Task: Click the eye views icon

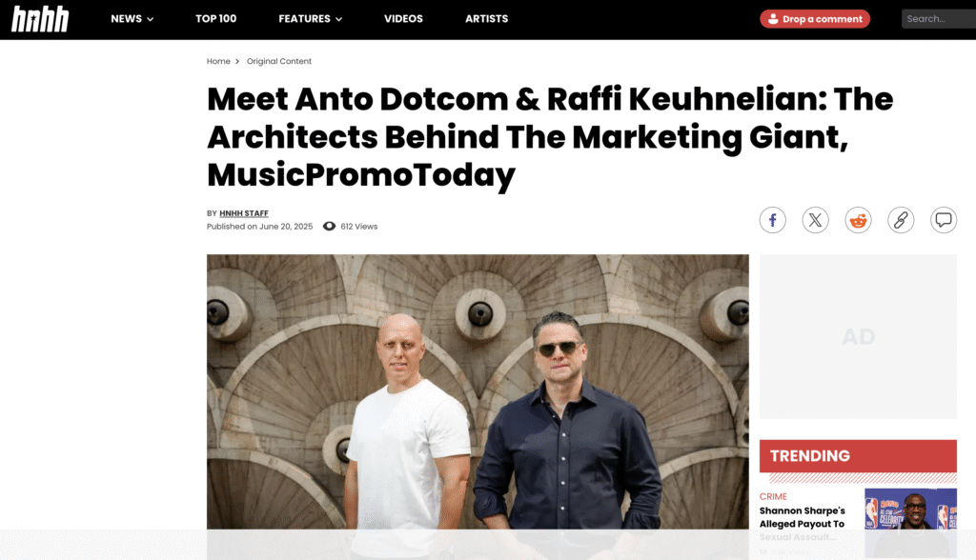Action: (x=329, y=227)
